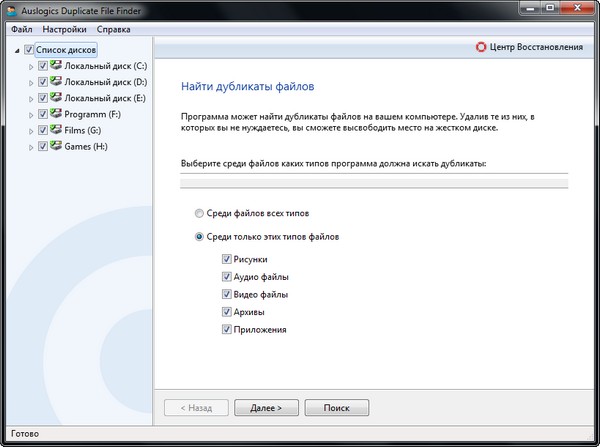Click the Поиск button
The image size is (600, 447).
(x=336, y=408)
